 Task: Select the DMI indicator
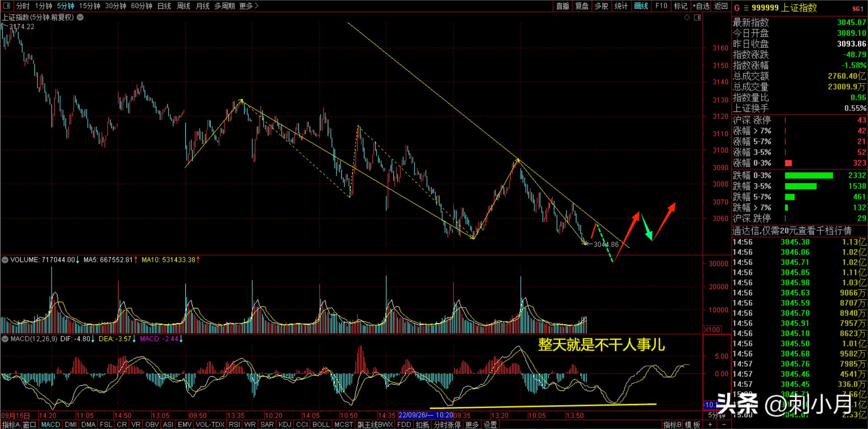point(71,424)
